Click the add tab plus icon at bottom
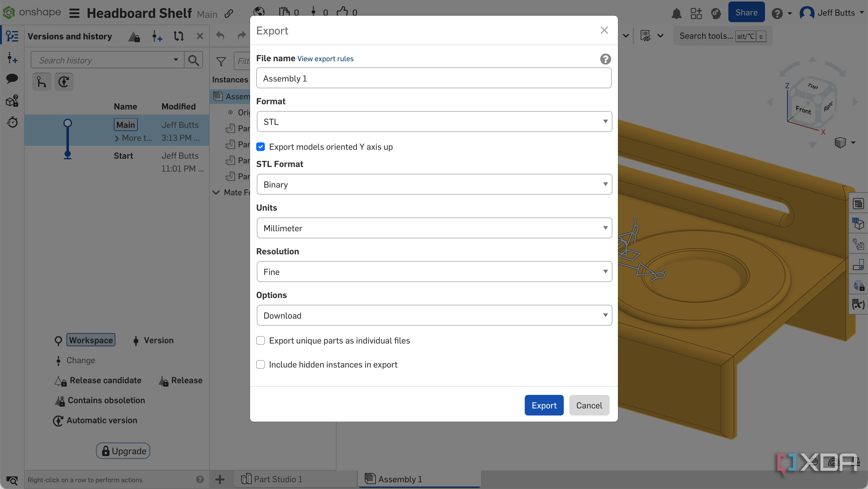This screenshot has width=868, height=489. [x=220, y=479]
